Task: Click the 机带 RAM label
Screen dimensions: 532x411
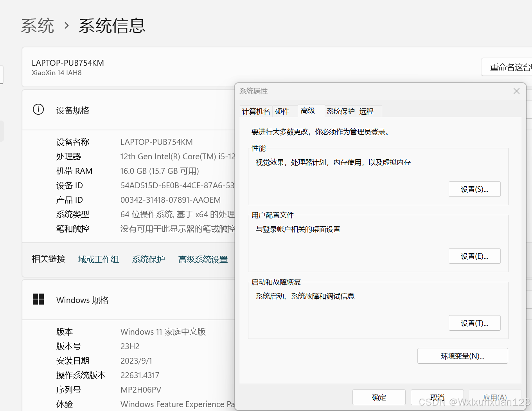Action: [x=74, y=171]
